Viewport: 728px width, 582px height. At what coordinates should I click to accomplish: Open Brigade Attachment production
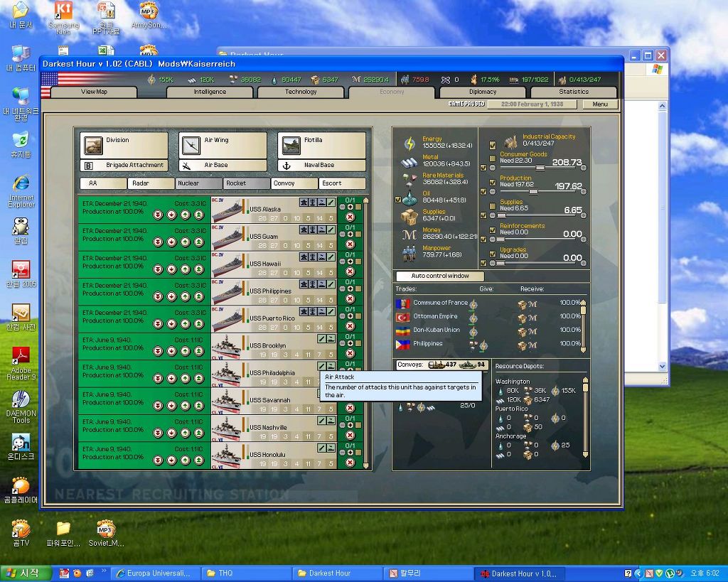124,166
